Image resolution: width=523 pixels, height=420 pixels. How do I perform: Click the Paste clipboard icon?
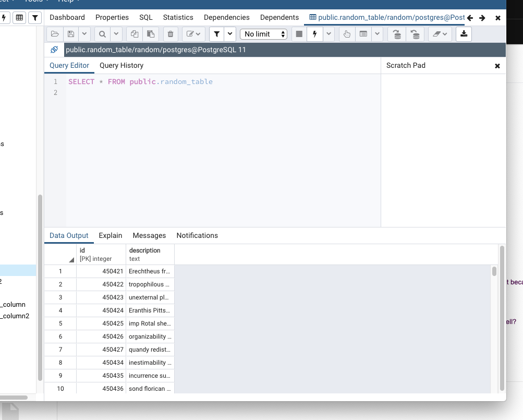click(151, 34)
